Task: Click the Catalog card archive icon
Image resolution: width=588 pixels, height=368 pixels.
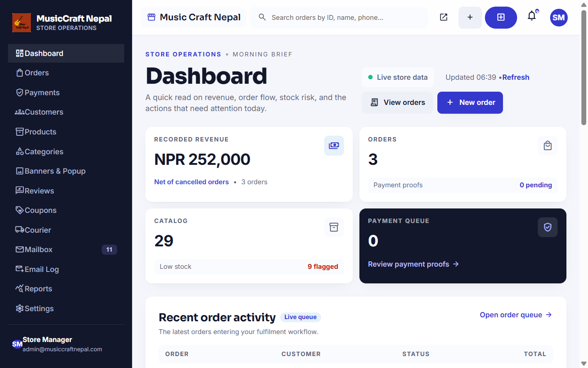Action: click(x=334, y=227)
